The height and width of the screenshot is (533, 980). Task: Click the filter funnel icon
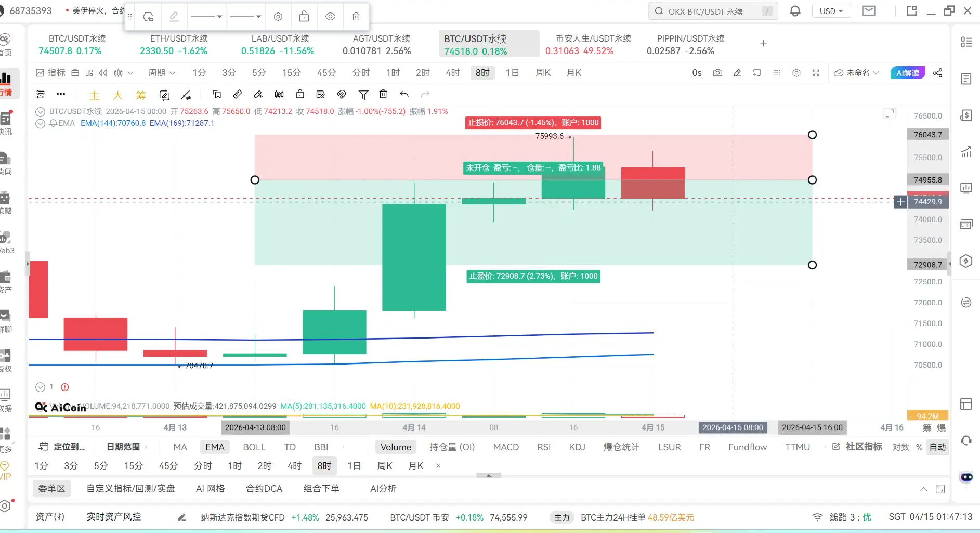(x=363, y=94)
